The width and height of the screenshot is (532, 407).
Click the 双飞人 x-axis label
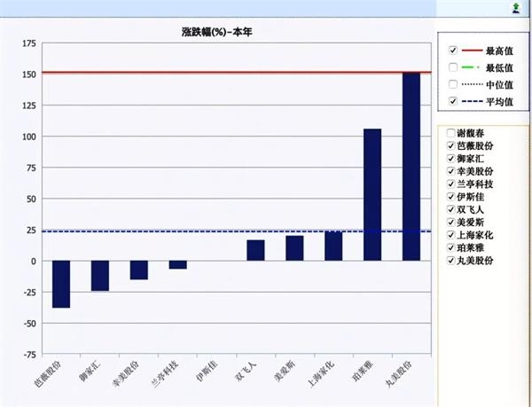click(x=246, y=371)
